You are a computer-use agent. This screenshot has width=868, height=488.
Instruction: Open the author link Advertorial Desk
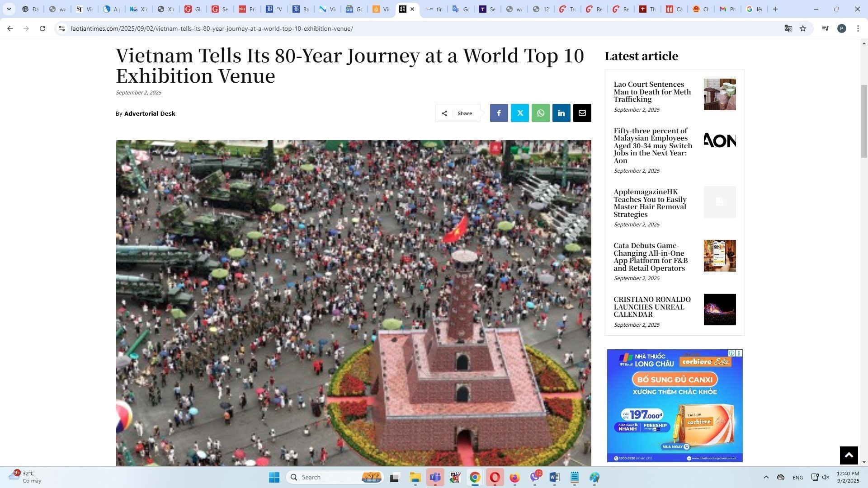[x=150, y=113]
